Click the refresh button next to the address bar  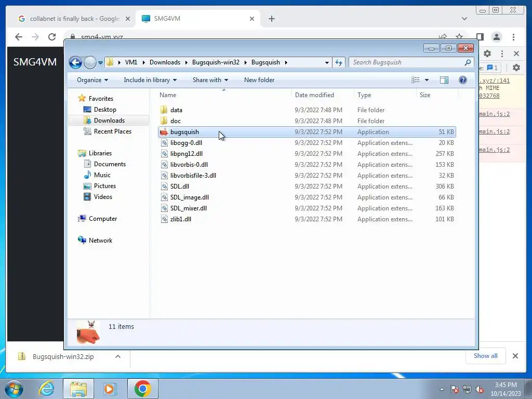pos(339,62)
